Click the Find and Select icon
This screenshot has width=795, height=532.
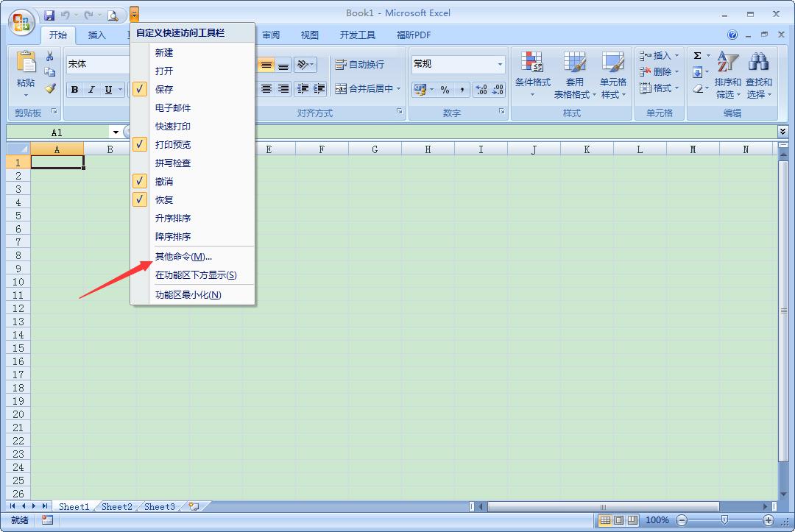tap(758, 72)
